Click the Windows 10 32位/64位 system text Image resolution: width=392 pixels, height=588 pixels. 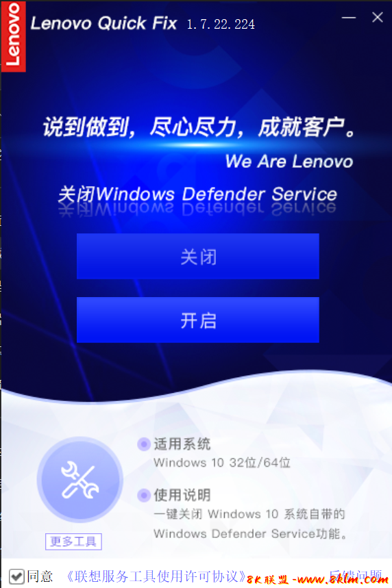[222, 463]
